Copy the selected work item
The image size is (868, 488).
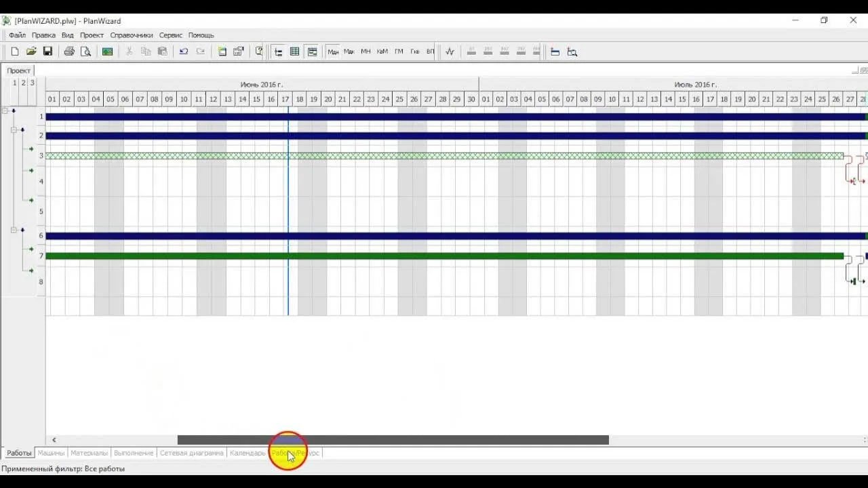click(144, 51)
